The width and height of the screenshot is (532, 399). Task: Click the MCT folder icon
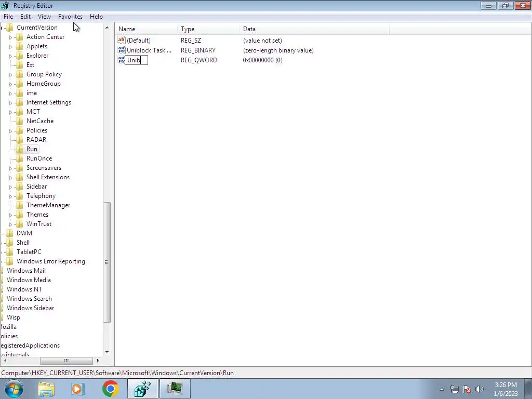click(x=20, y=112)
